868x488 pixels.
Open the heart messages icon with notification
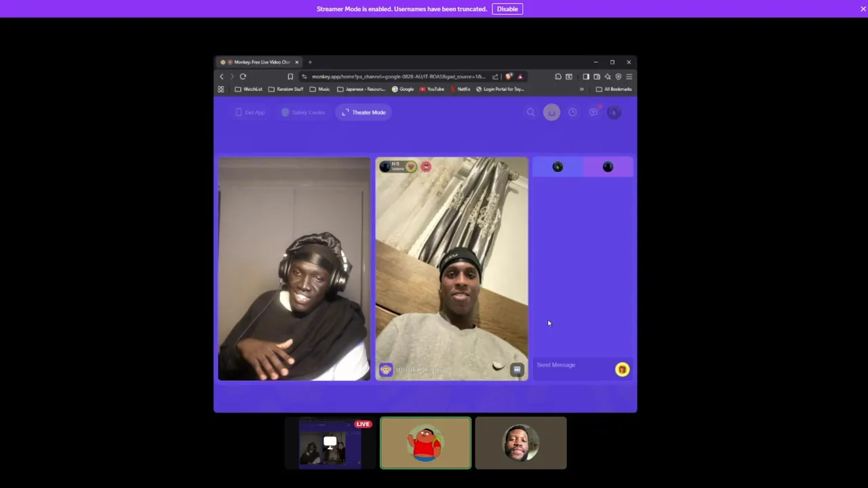point(593,112)
